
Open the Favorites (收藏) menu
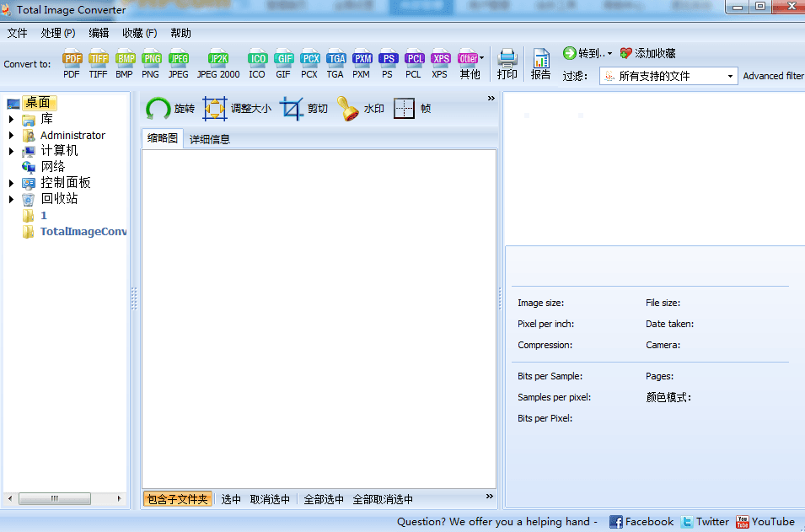(x=140, y=34)
